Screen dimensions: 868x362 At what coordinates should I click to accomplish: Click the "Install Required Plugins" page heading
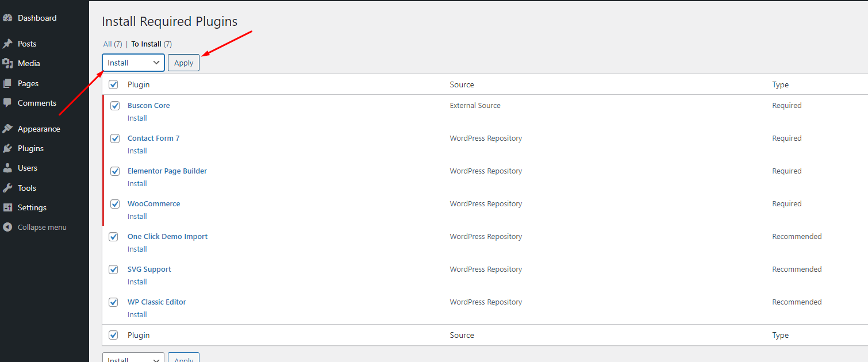pos(170,21)
